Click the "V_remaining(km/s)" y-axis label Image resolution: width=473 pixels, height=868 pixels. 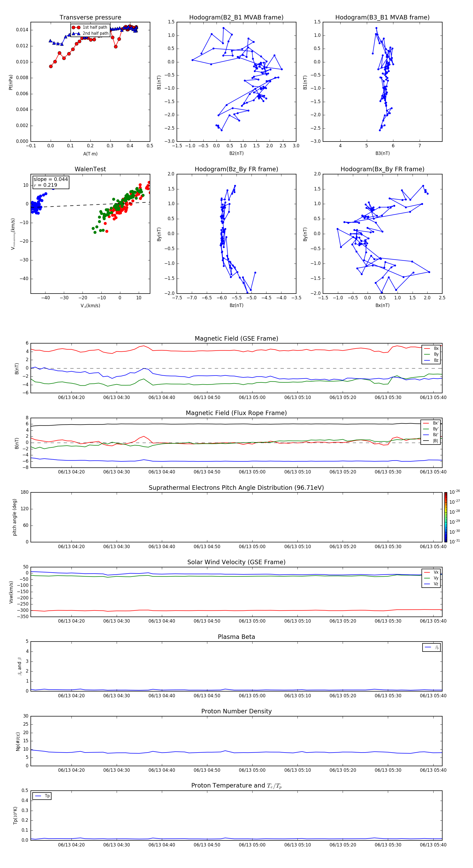click(13, 234)
